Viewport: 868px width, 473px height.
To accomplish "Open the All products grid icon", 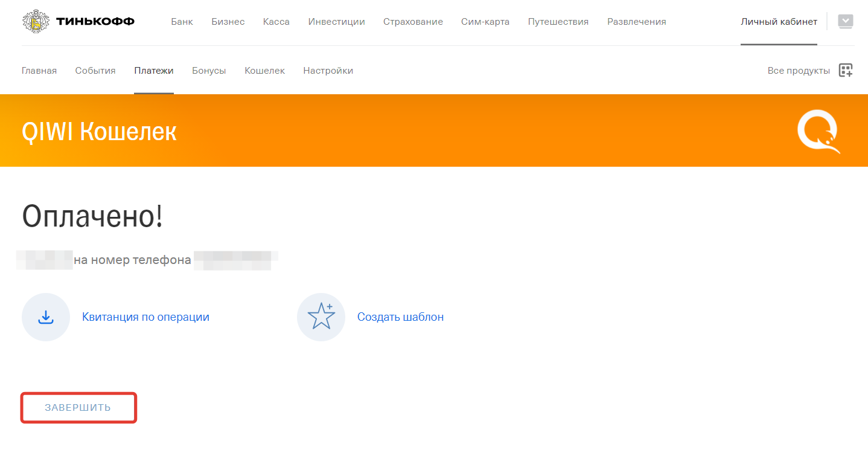I will click(846, 70).
